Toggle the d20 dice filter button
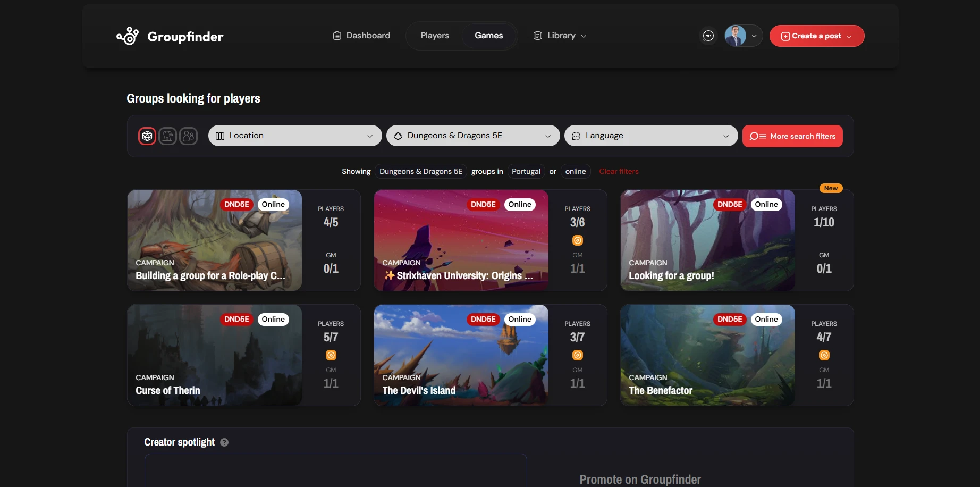This screenshot has width=980, height=487. tap(147, 136)
